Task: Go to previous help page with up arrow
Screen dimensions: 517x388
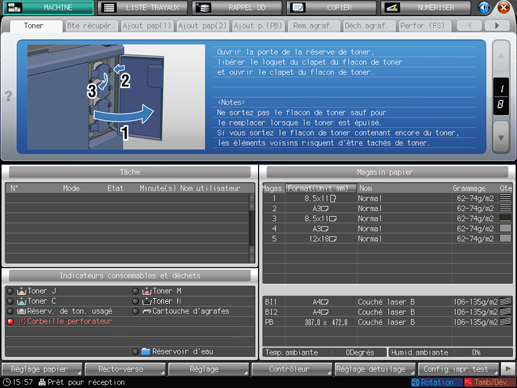Action: pyautogui.click(x=501, y=56)
